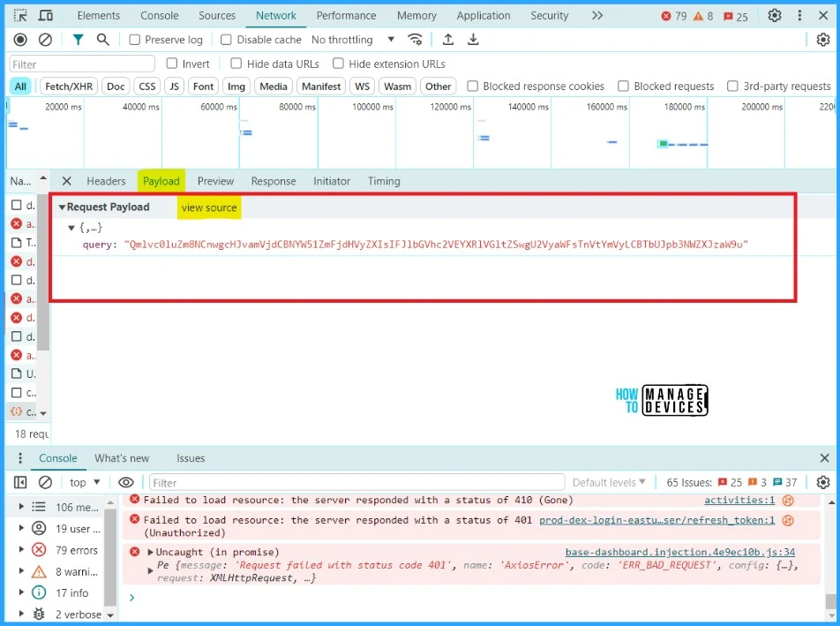Image resolution: width=840 pixels, height=626 pixels.
Task: Expand the 106 messages sidebar group
Action: pos(21,507)
